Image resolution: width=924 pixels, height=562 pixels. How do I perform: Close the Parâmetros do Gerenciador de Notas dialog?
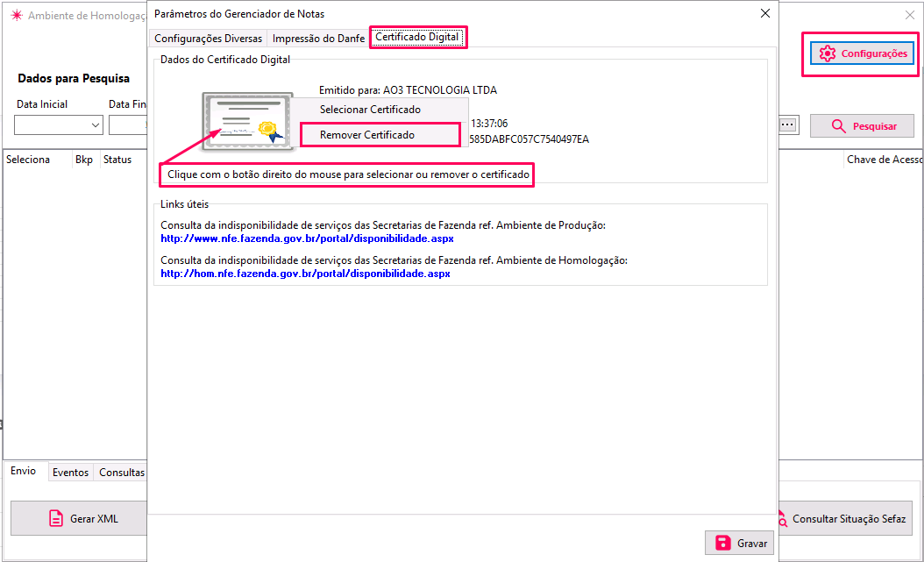[x=764, y=13]
